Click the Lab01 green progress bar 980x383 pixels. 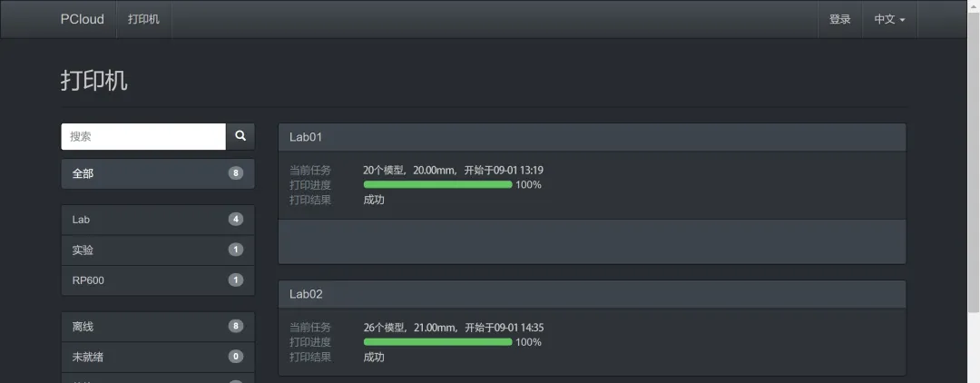[437, 184]
